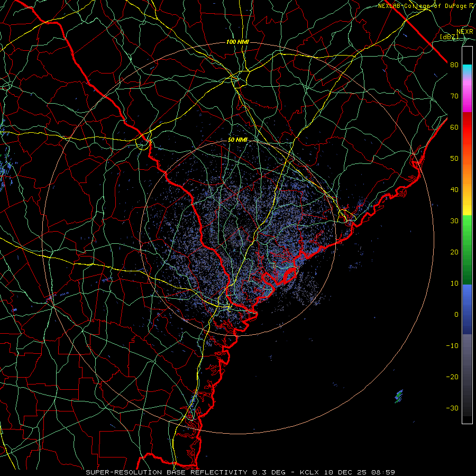Viewport: 476px width, 476px height.
Task: Click the 40 value on dBZ scale
Action: 454,190
